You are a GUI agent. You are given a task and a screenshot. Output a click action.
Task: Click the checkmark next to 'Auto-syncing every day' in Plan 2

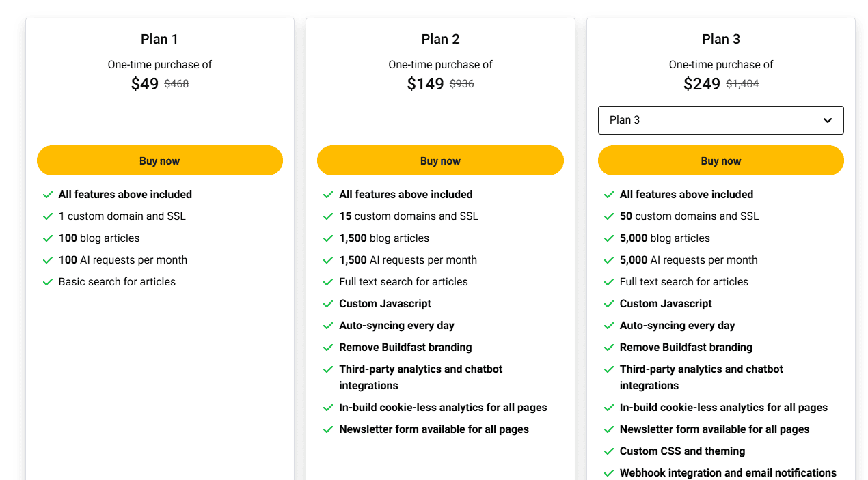pyautogui.click(x=329, y=326)
